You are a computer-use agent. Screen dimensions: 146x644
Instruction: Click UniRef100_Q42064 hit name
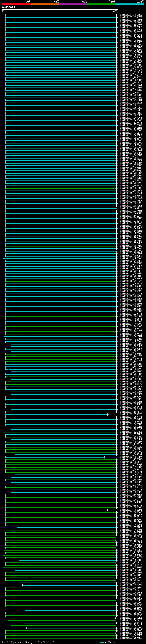tap(131, 85)
